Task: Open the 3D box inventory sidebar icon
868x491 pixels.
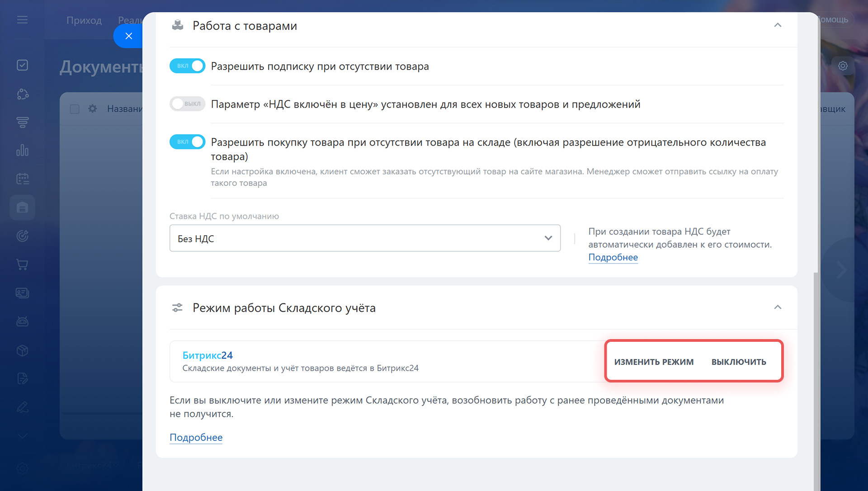Action: click(x=22, y=350)
